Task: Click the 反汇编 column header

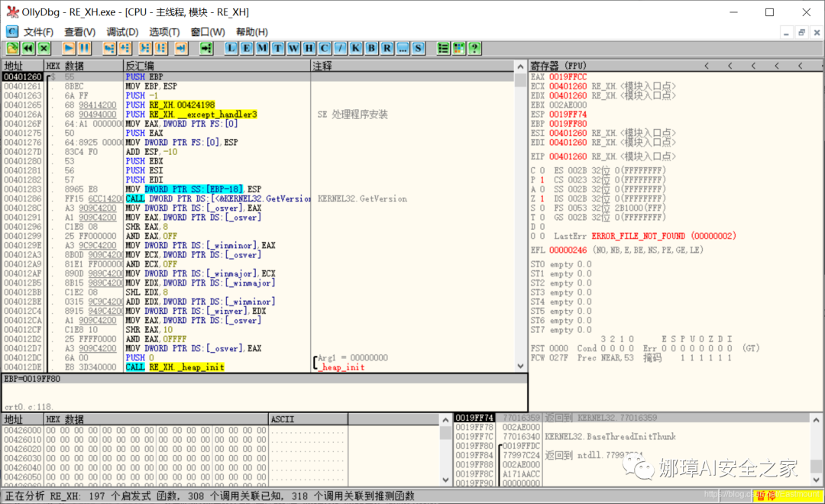Action: pyautogui.click(x=216, y=66)
